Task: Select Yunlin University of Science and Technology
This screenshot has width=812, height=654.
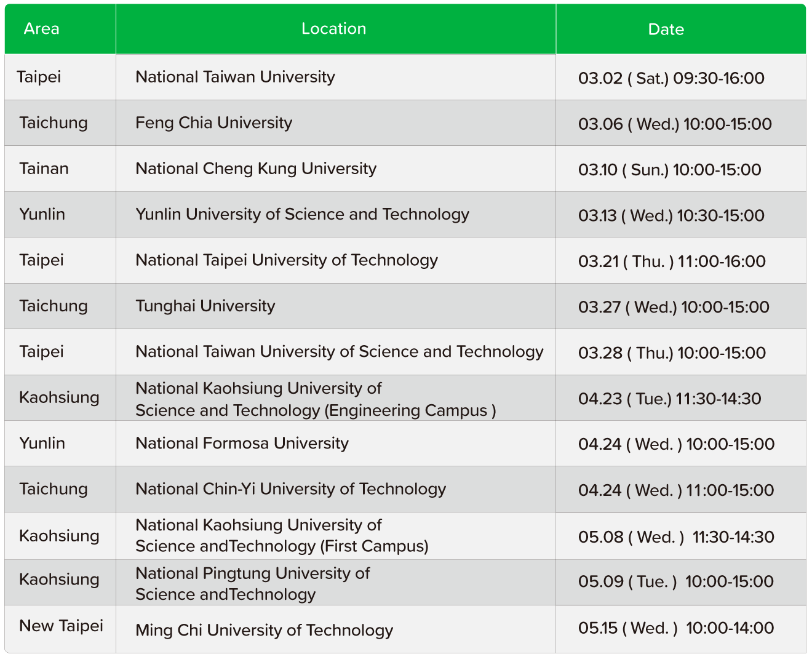Action: point(302,214)
